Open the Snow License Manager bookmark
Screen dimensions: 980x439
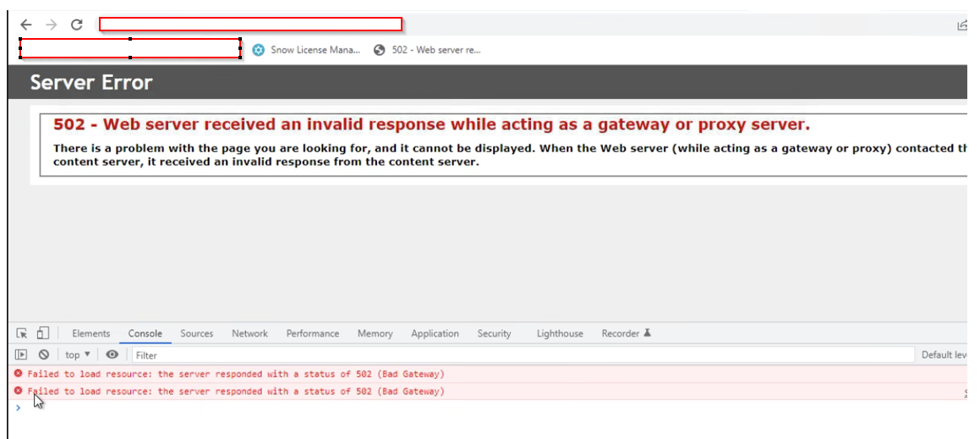click(306, 50)
